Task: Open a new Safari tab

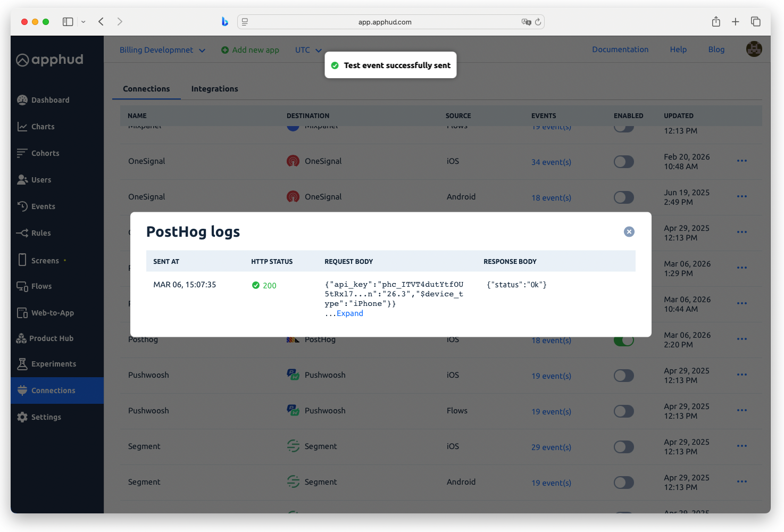Action: point(735,22)
